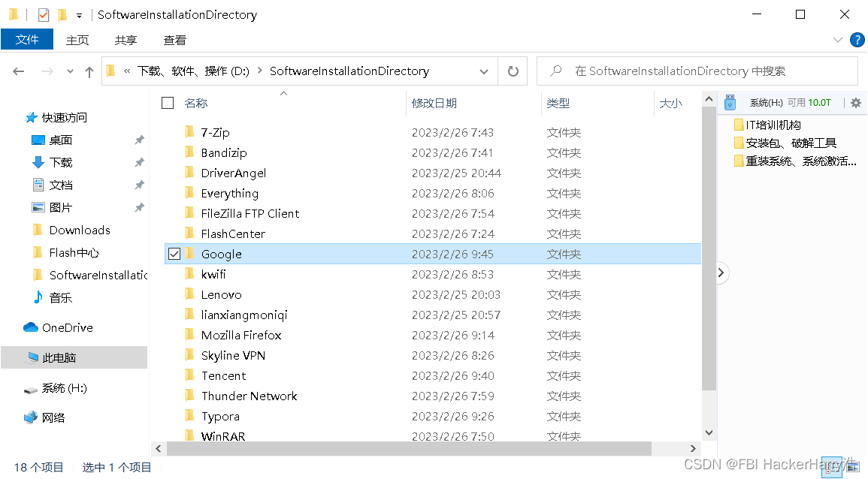Collapse the right side panel arrow
Screen dimensions: 868x479
(x=721, y=273)
